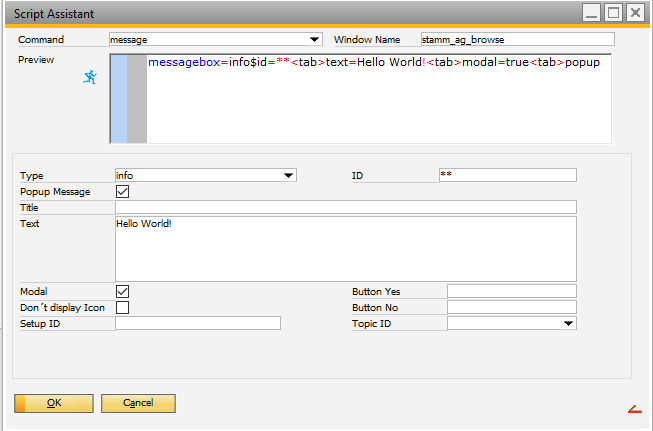Uncheck the Popup Message checkbox
This screenshot has height=431, width=653.
(123, 191)
